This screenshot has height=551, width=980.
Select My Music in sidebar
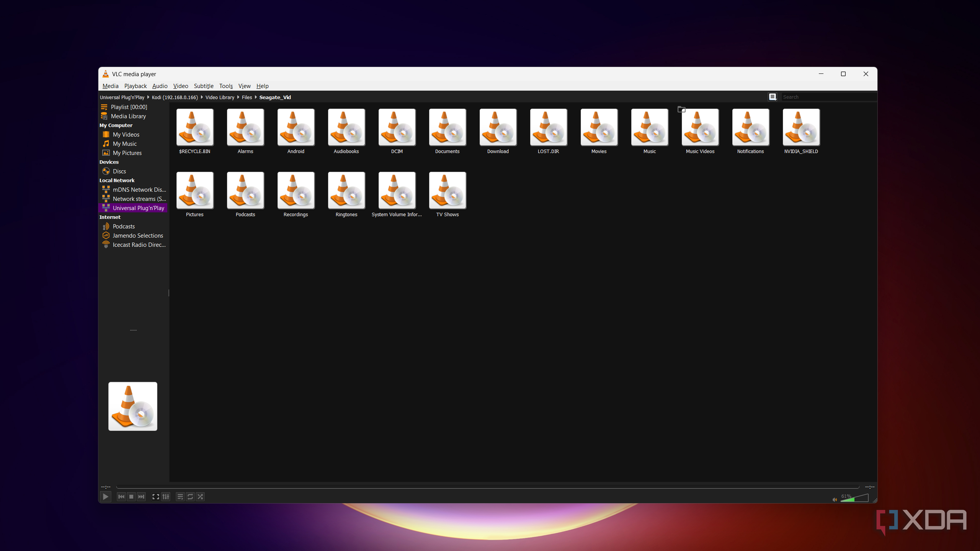point(133,144)
